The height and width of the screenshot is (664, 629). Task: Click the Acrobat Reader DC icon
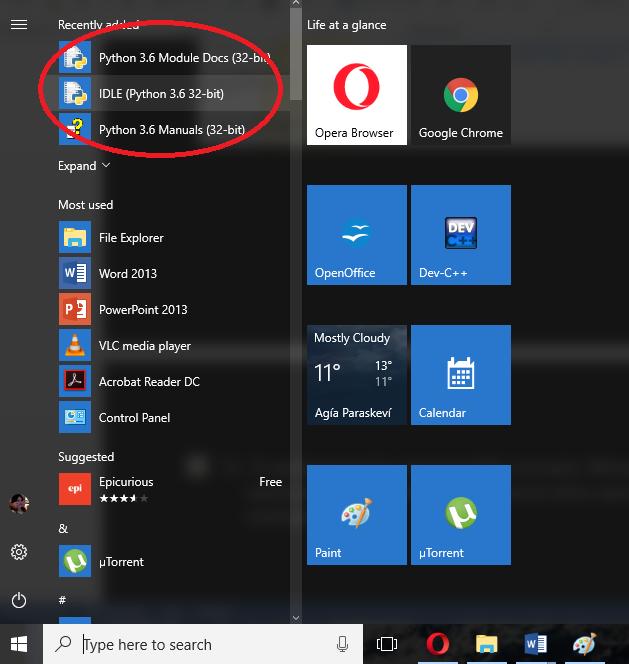tap(75, 381)
